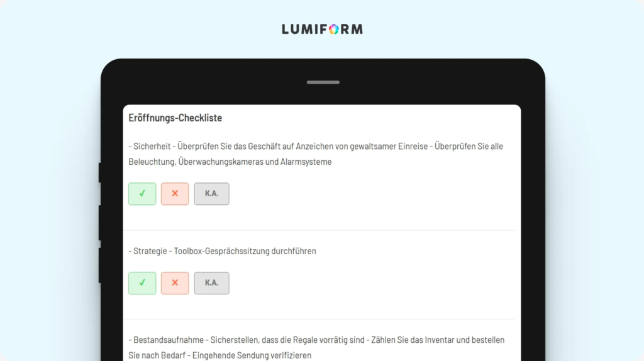Click the colorful O in Lumiform logo
This screenshot has height=361, width=644.
pos(334,29)
